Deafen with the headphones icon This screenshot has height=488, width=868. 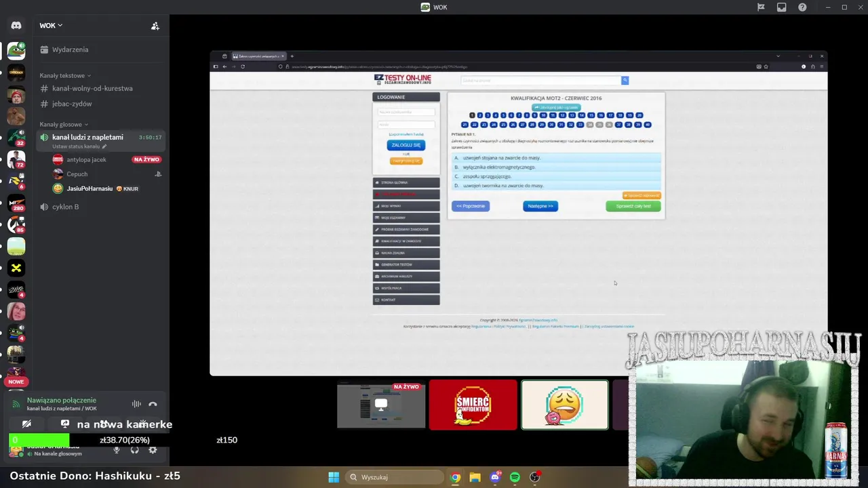[x=134, y=450]
